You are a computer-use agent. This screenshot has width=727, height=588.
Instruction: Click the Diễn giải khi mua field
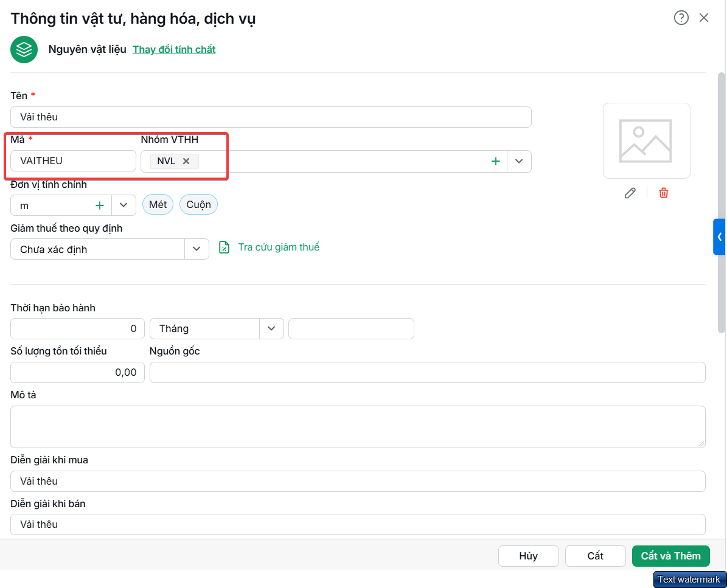[x=358, y=482]
